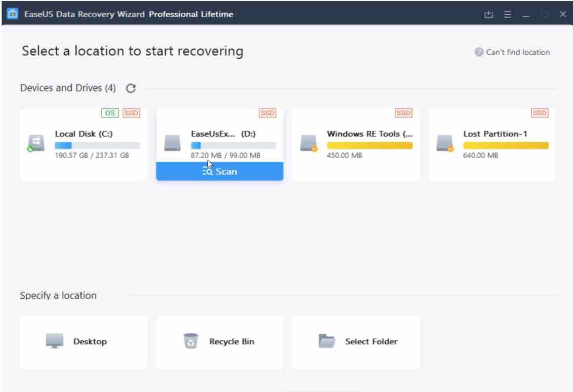The width and height of the screenshot is (573, 392).
Task: Click the Devices and Drives (4) heading
Action: pos(68,88)
